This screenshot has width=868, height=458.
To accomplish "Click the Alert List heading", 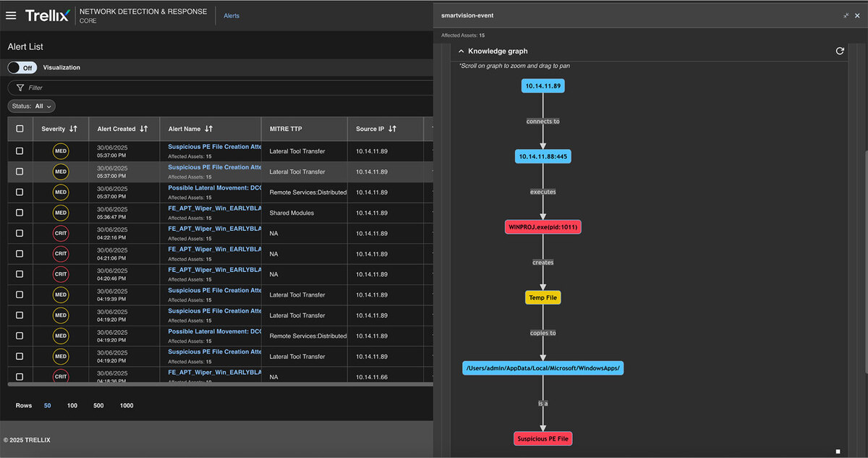I will coord(25,46).
